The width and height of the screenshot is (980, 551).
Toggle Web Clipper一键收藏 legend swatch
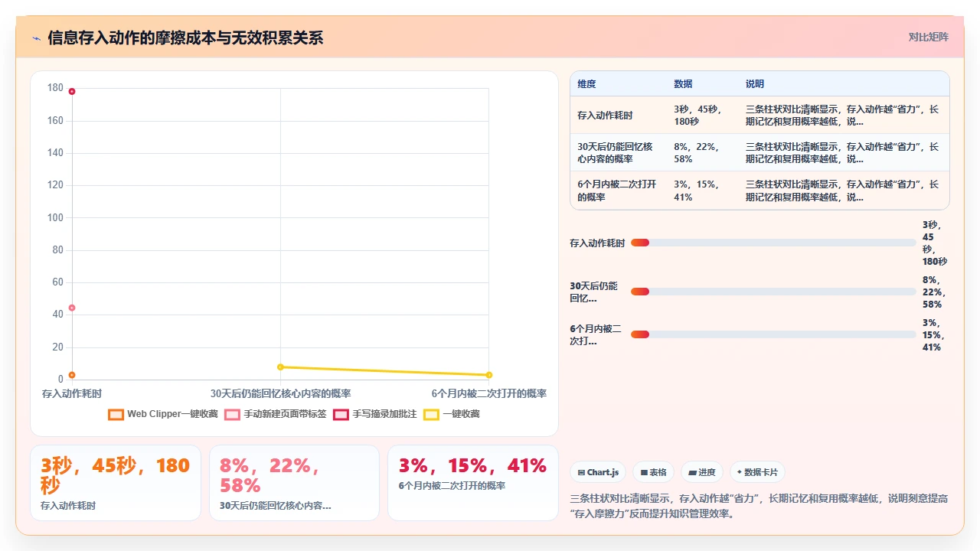point(116,415)
